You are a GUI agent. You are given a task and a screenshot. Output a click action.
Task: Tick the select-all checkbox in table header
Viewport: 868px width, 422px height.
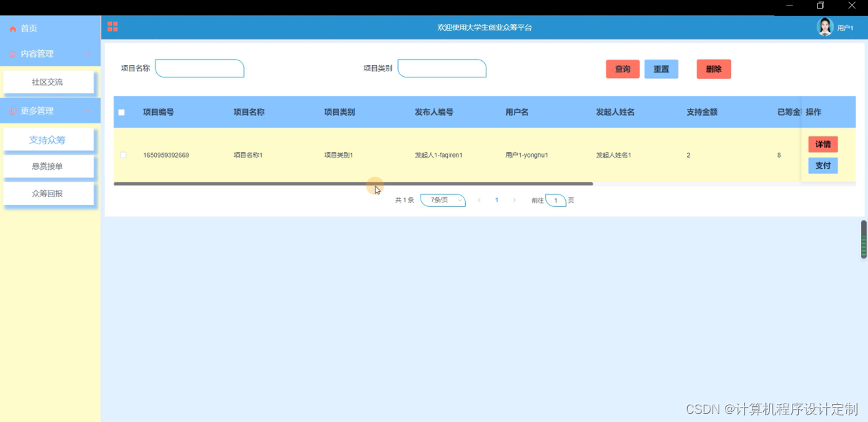click(x=122, y=112)
